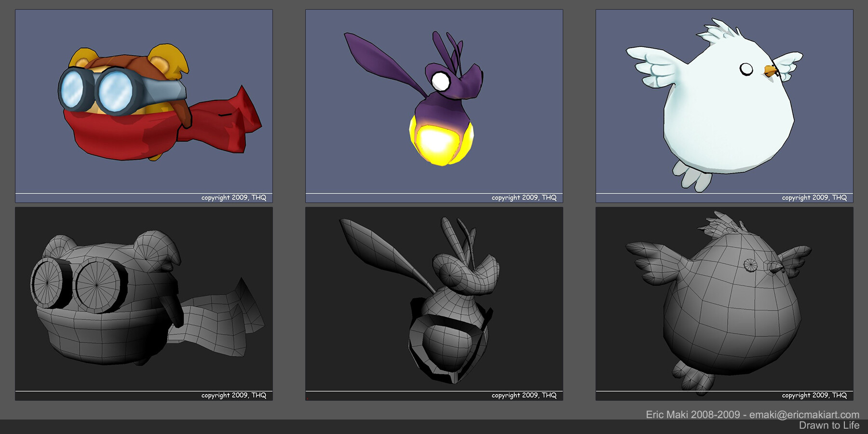Click the textured white bird's orange beak

coord(771,72)
